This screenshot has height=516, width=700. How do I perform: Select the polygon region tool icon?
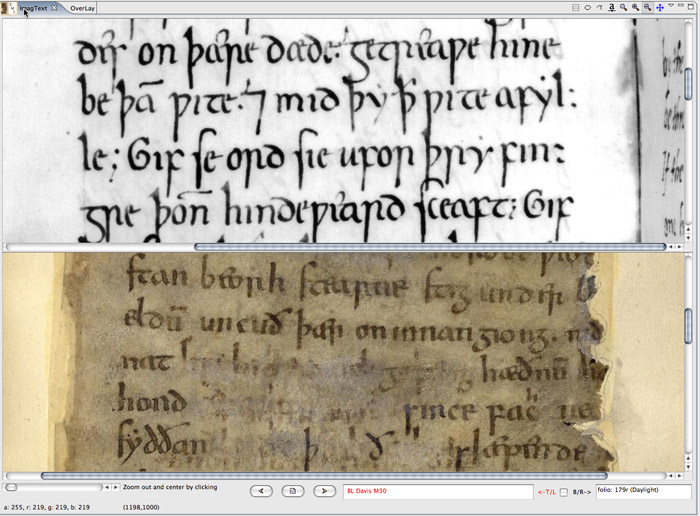(x=588, y=8)
